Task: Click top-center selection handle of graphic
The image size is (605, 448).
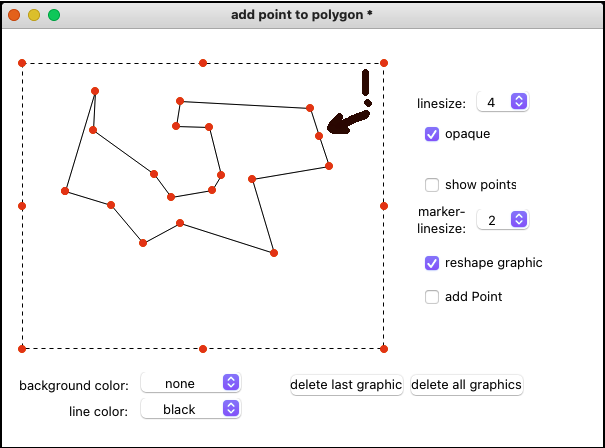Action: coord(203,63)
